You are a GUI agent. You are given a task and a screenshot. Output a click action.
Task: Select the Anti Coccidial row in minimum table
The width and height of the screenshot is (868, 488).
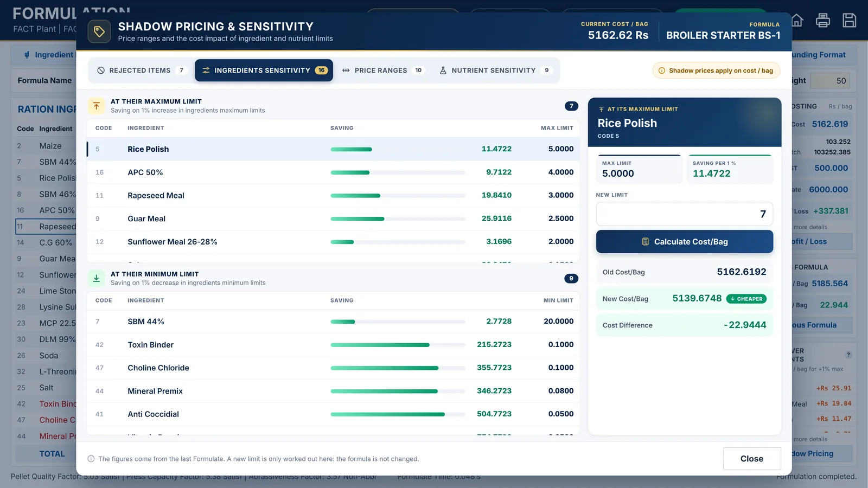(x=333, y=414)
